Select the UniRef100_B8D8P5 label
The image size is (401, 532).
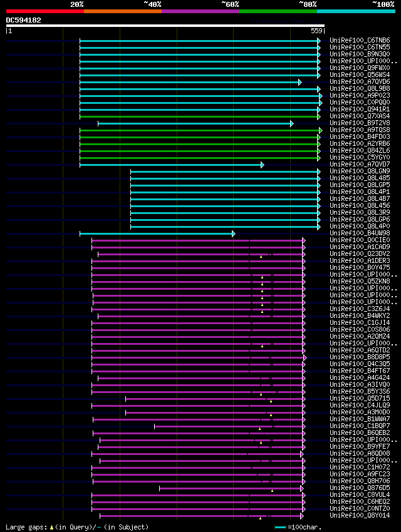pos(360,357)
